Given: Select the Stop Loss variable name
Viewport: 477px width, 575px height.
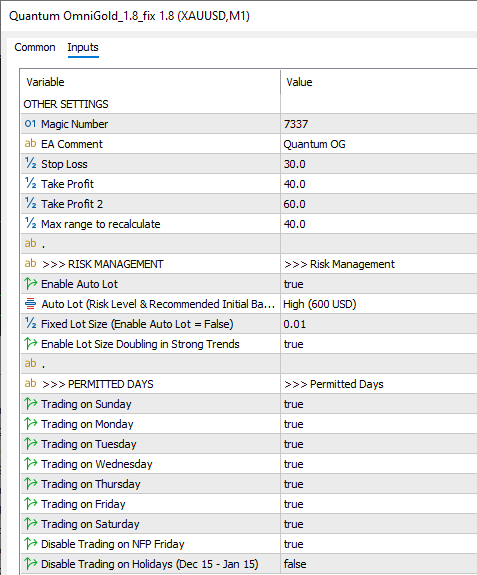Looking at the screenshot, I should [64, 164].
